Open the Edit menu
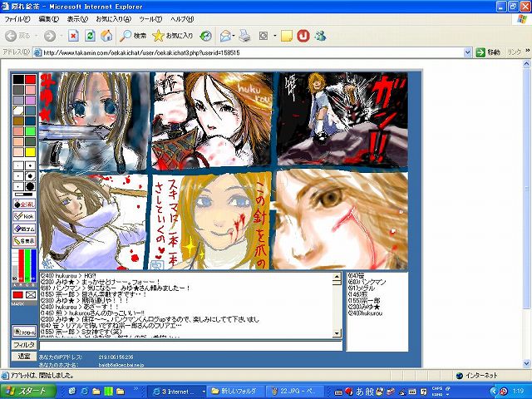The image size is (532, 399). tap(49, 19)
